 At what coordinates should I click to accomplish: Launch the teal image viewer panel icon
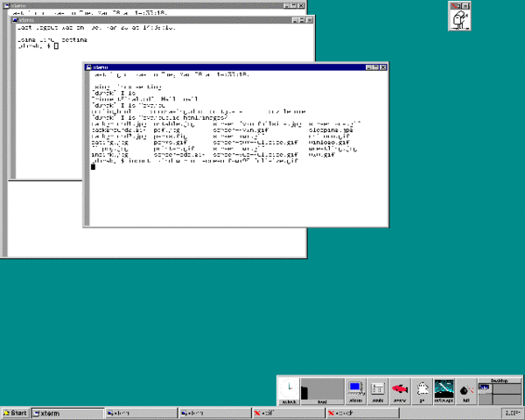point(444,390)
